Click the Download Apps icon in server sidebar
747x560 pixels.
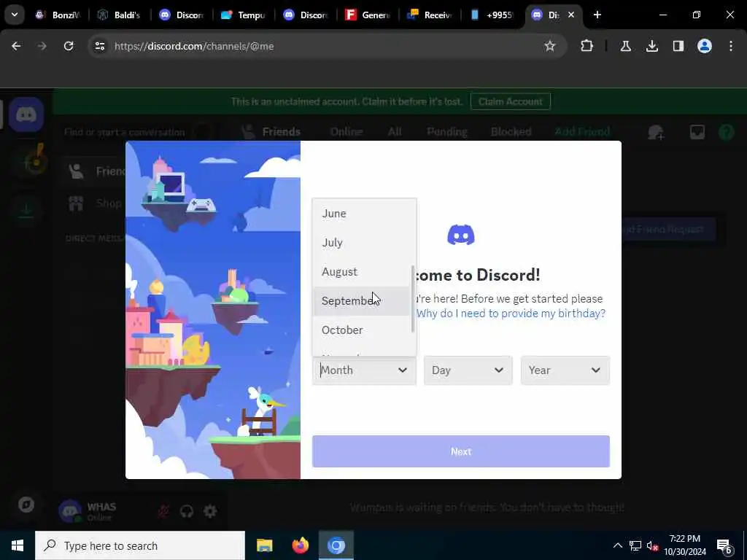(26, 210)
